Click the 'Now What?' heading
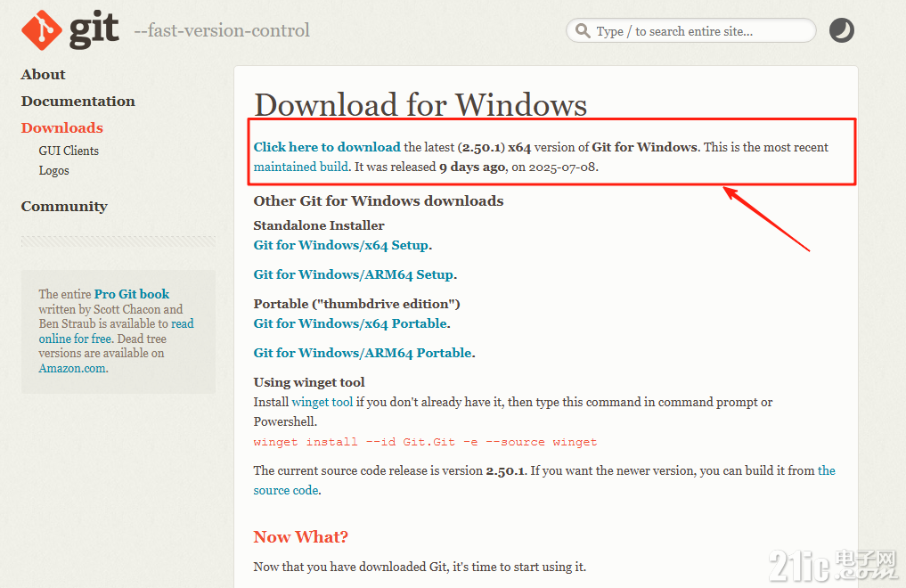This screenshot has height=588, width=906. [x=300, y=537]
